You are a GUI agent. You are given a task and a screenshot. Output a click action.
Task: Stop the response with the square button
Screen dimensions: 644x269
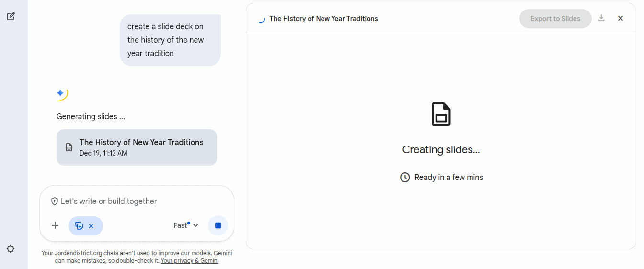(x=218, y=225)
